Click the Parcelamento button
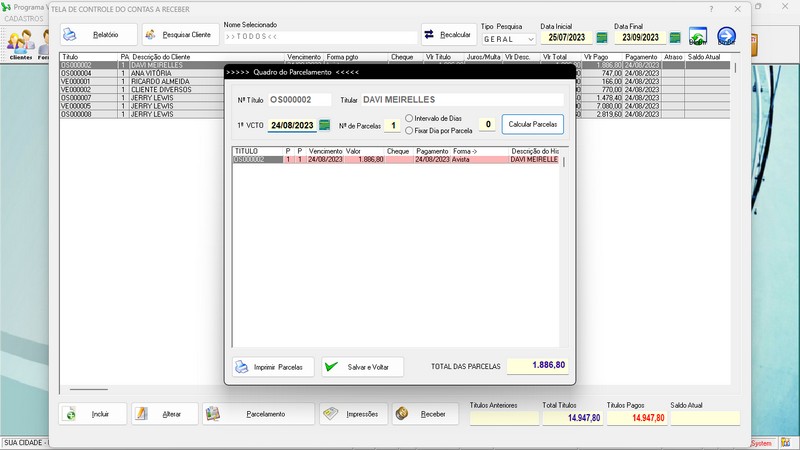Image resolution: width=800 pixels, height=450 pixels. pyautogui.click(x=258, y=414)
